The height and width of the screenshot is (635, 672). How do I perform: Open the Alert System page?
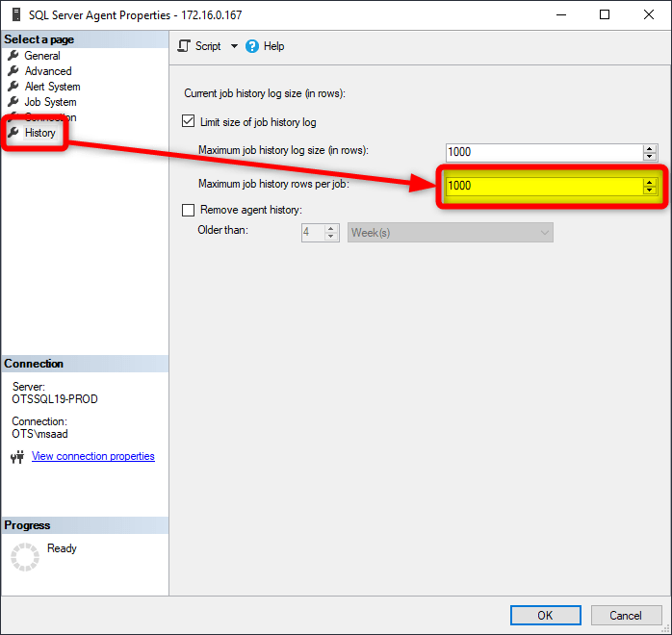point(52,87)
